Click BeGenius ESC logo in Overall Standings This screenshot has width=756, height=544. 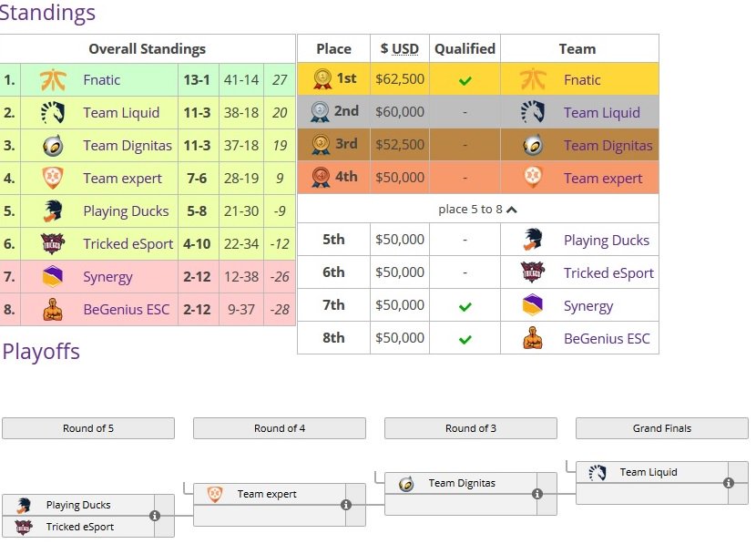coord(53,309)
